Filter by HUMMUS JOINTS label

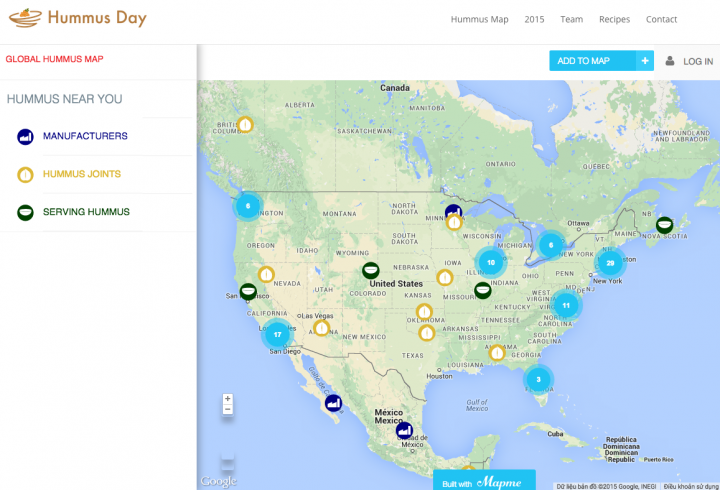point(82,174)
